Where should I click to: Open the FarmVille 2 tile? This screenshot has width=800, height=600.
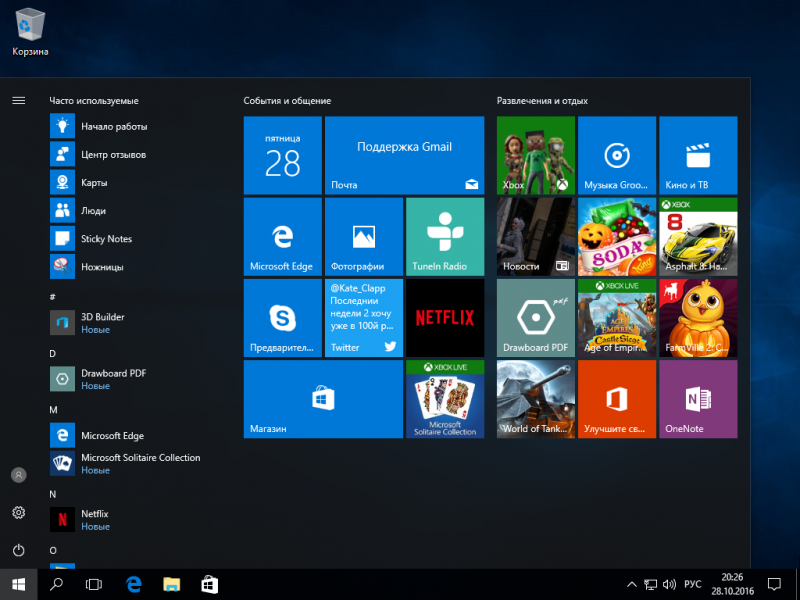click(698, 318)
